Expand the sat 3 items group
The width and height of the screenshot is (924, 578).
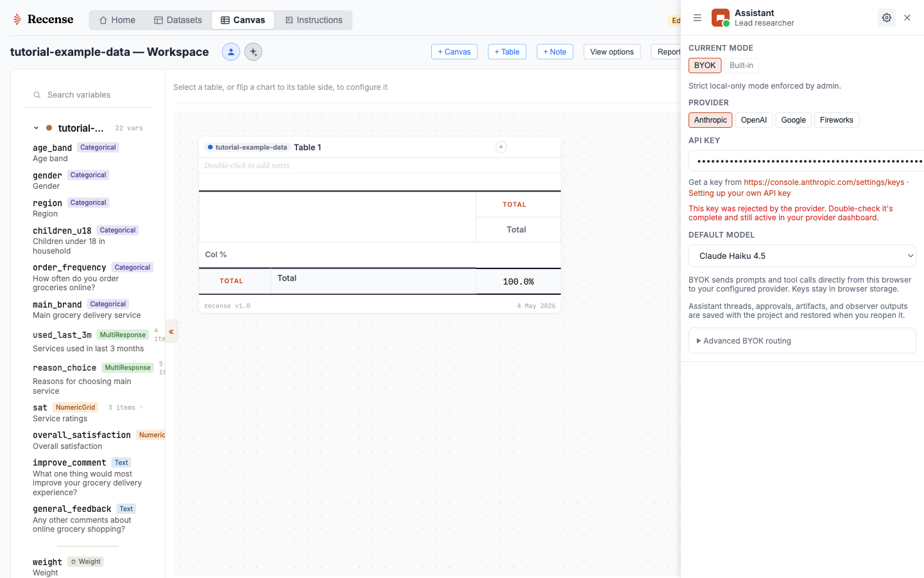tap(126, 408)
